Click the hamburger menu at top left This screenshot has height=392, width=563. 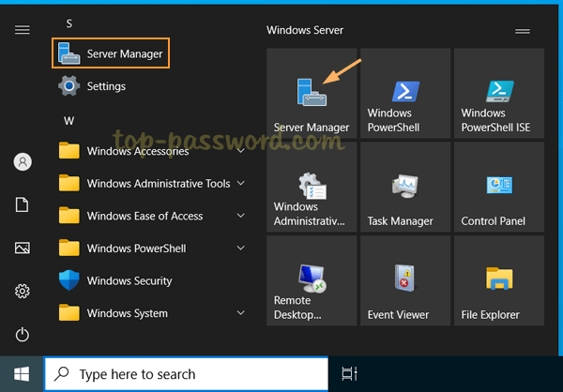(x=23, y=30)
